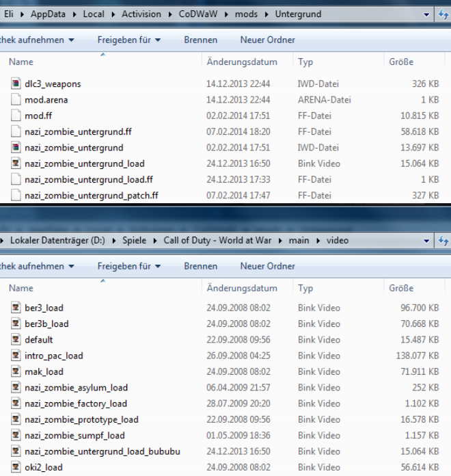The image size is (451, 476).
Task: Open address history dropdown in video window
Action: click(x=426, y=241)
